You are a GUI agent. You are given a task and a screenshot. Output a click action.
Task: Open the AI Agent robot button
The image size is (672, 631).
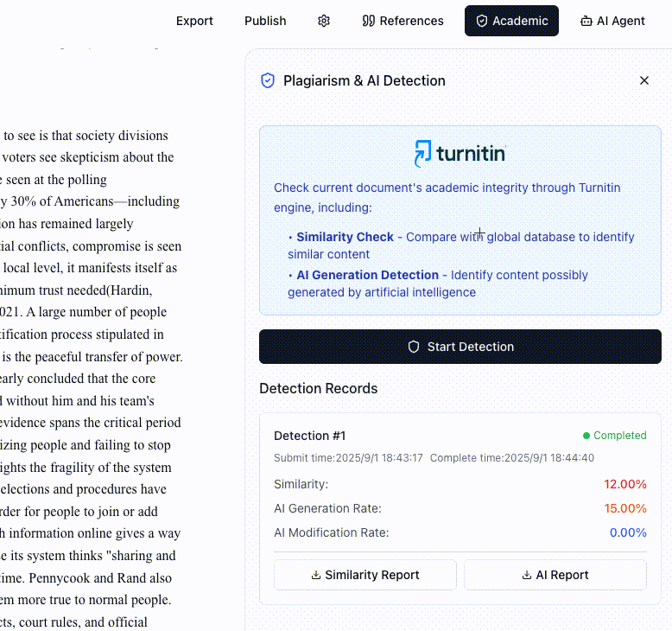[612, 21]
